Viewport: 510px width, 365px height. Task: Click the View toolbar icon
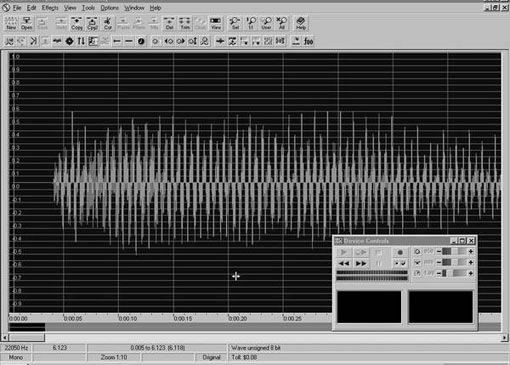point(216,23)
